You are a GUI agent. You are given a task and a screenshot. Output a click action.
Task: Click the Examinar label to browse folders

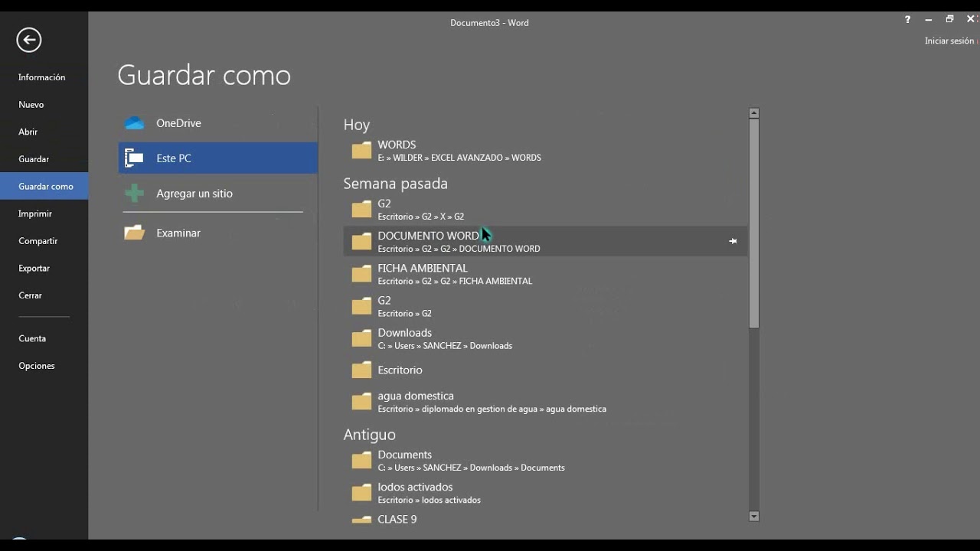click(178, 233)
